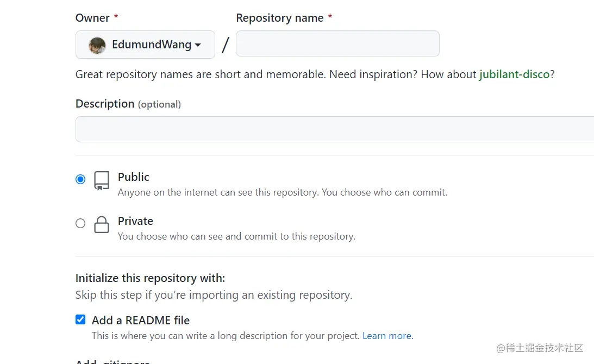Click the Repository name field label

tap(280, 18)
